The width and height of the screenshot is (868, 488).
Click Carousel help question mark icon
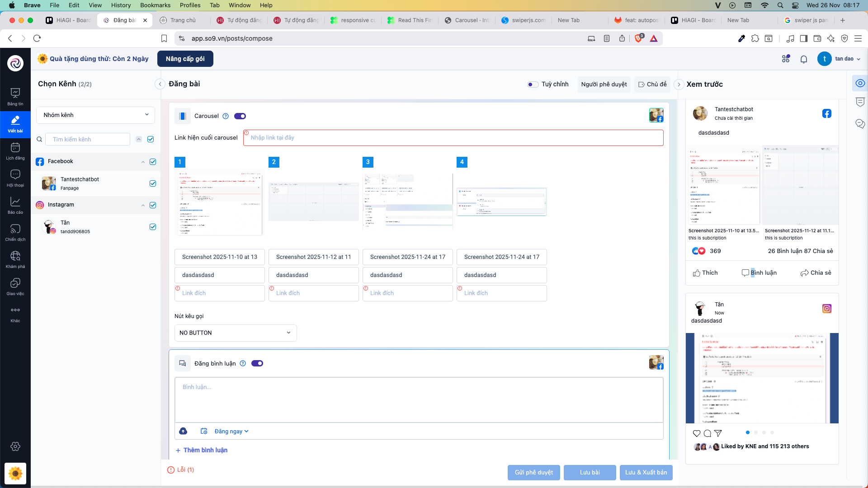click(226, 116)
